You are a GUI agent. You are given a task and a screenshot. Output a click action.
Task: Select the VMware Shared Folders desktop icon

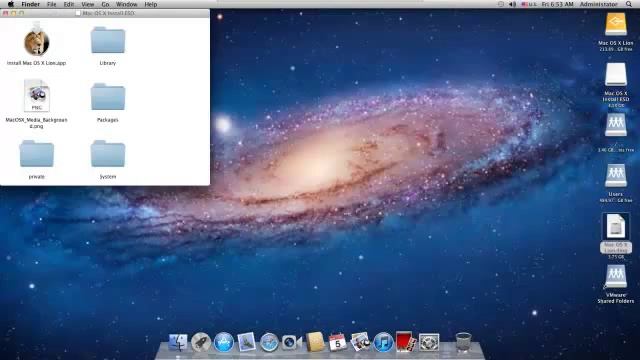[x=616, y=277]
